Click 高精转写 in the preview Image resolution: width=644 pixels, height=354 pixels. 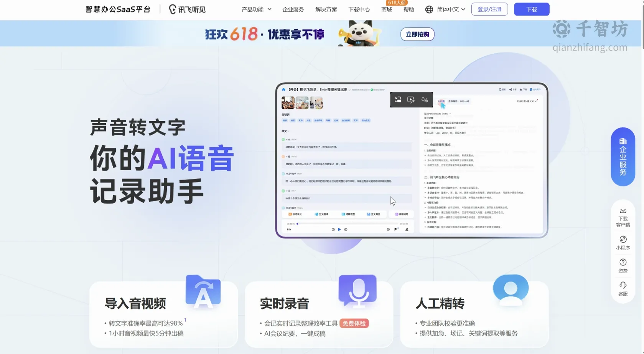[x=402, y=214]
